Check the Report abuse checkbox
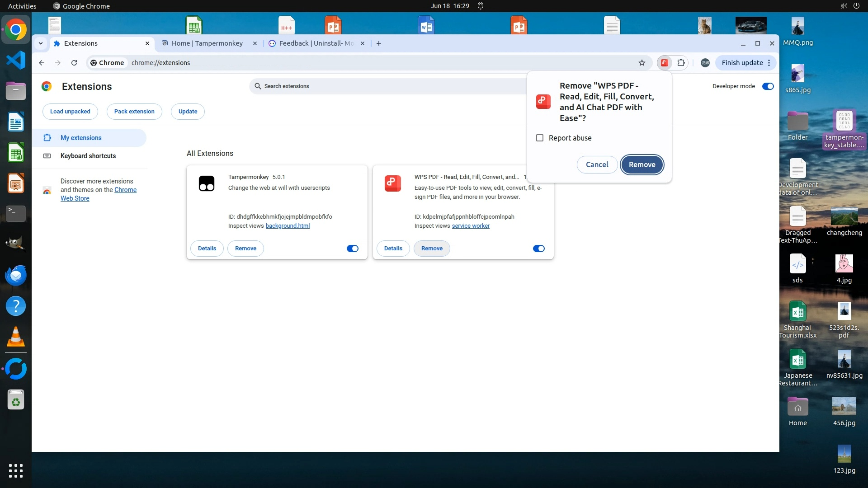This screenshot has height=488, width=868. [x=540, y=138]
